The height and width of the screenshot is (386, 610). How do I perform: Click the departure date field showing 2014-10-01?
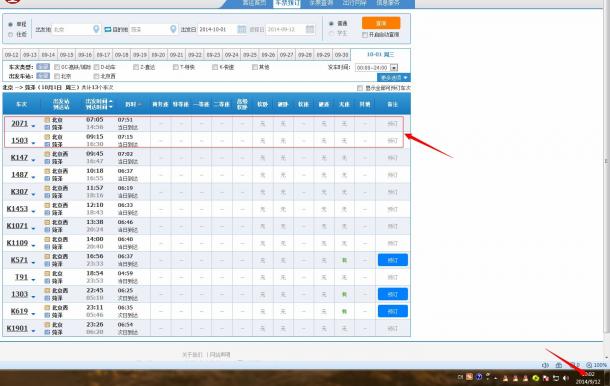[217, 29]
